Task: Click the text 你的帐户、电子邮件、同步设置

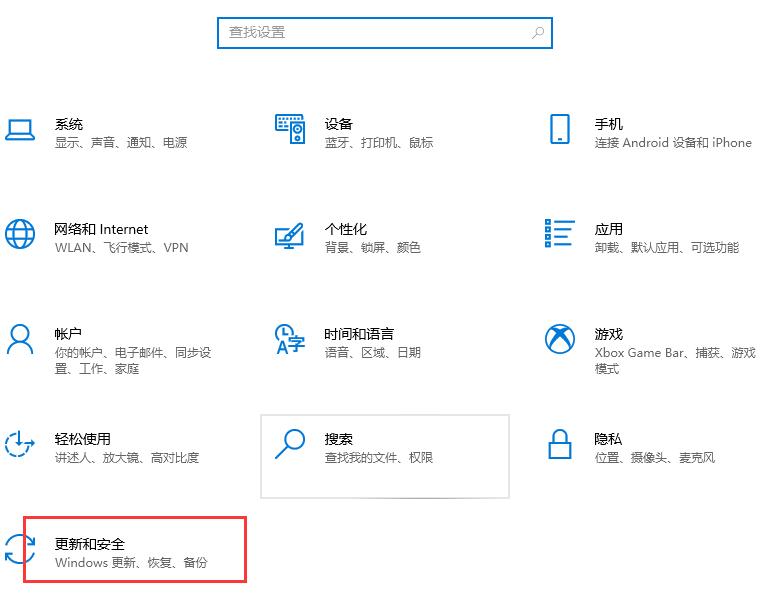Action: (133, 361)
